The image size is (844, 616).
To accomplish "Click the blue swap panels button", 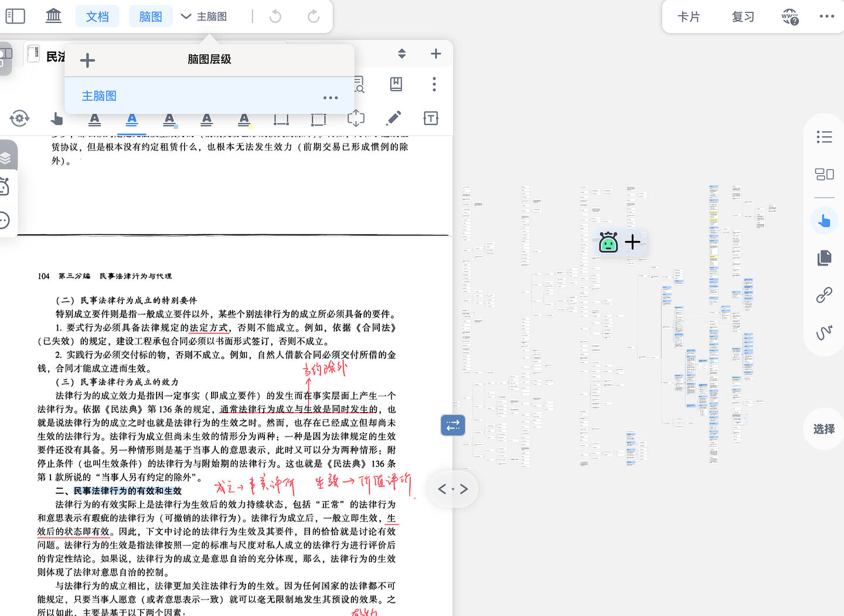I will click(x=453, y=426).
